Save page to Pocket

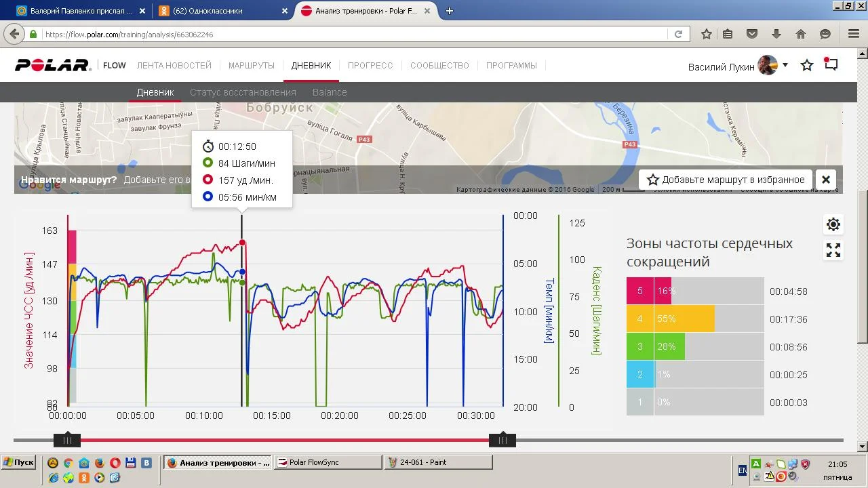(752, 34)
